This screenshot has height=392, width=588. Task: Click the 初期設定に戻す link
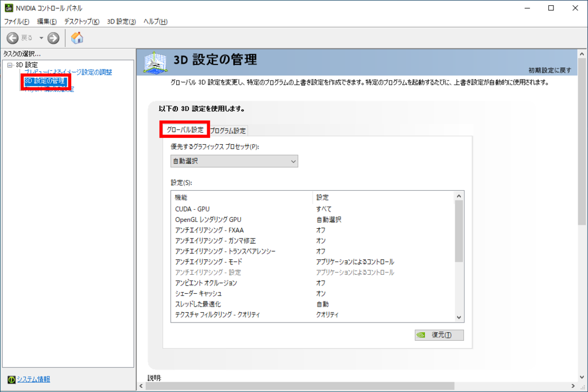[x=550, y=70]
